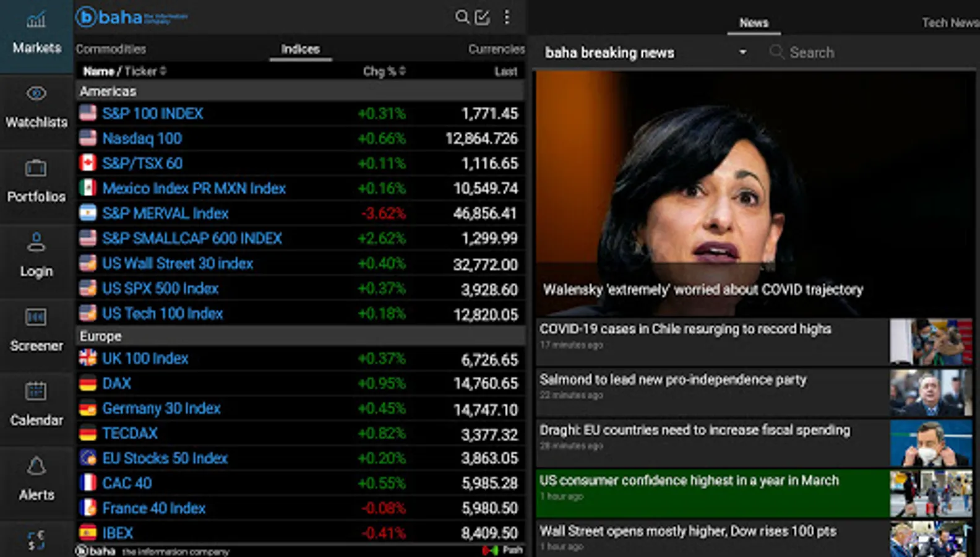Open Watchlists eye icon in sidebar

coord(37,93)
